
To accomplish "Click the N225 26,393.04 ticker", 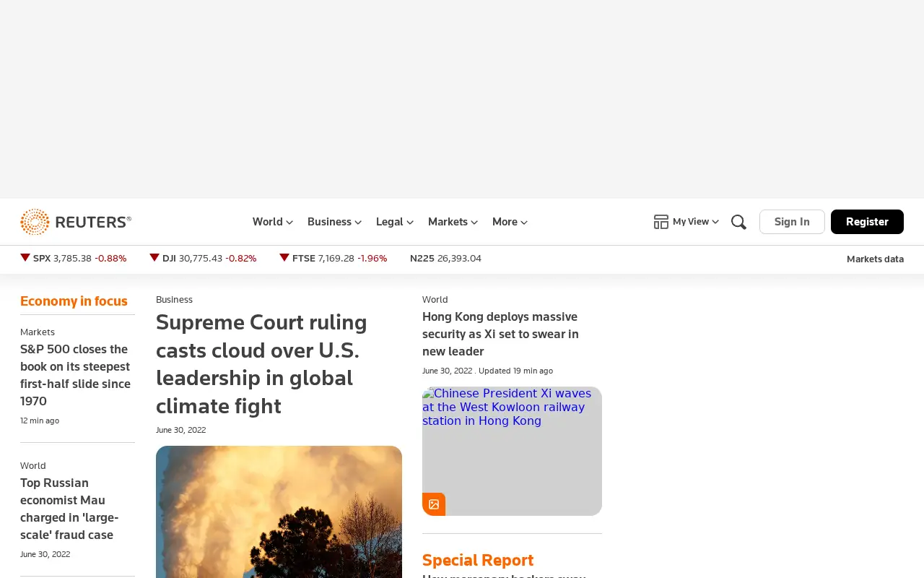I will tap(445, 258).
